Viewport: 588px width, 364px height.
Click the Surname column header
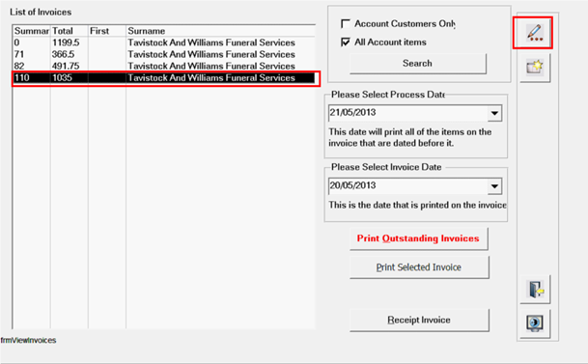pos(221,31)
